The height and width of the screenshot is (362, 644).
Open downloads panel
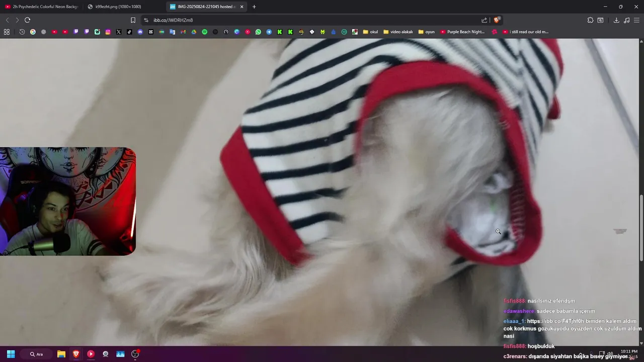616,20
